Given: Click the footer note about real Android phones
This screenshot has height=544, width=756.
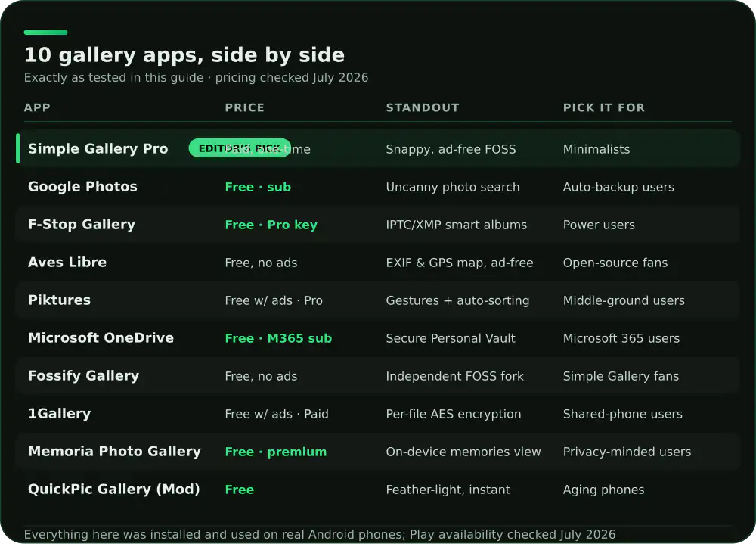Looking at the screenshot, I should coord(320,534).
